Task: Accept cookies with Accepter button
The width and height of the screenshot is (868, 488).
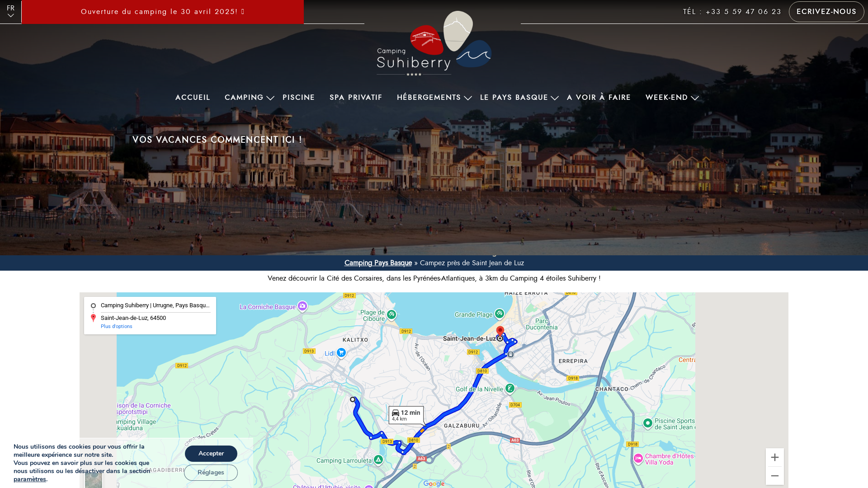Action: click(x=211, y=453)
